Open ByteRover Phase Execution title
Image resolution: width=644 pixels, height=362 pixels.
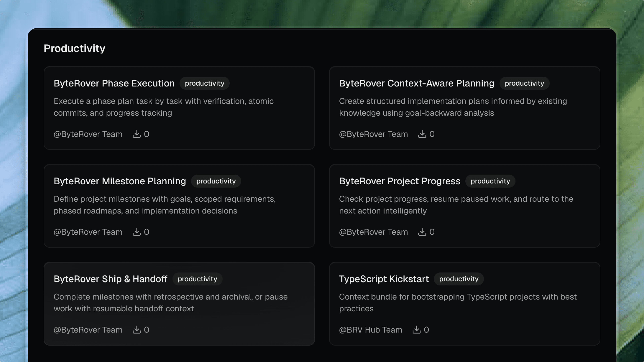(x=114, y=83)
